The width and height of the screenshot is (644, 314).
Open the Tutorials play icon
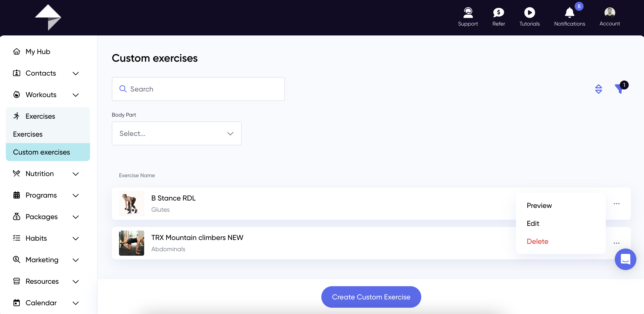pos(529,13)
